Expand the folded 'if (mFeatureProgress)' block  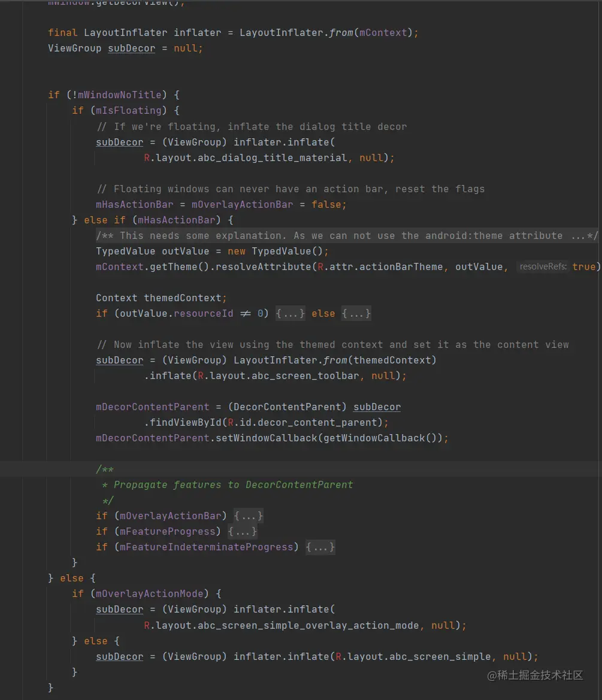point(242,531)
